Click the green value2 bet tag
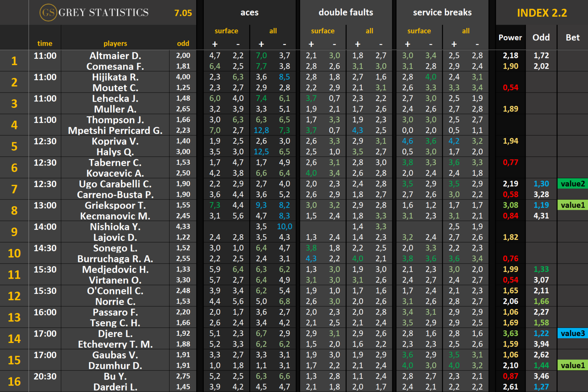The image size is (588, 392). [572, 184]
